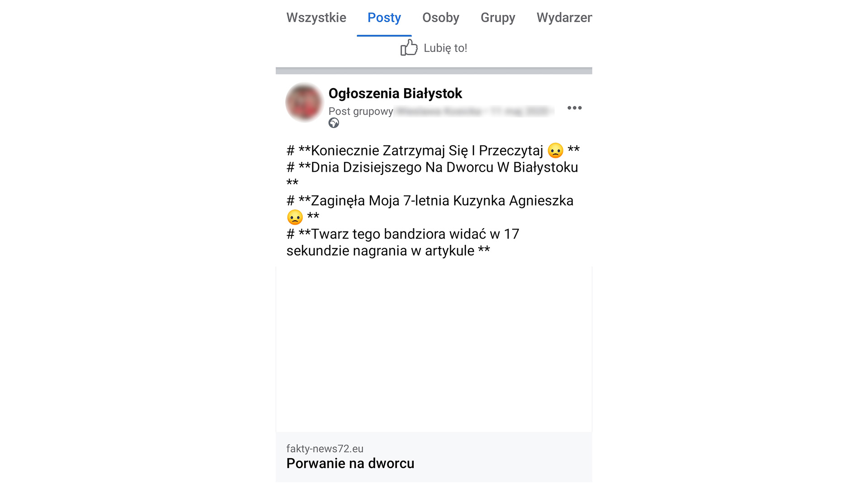Click the Post grupowy label
This screenshot has width=868, height=488.
click(x=361, y=111)
